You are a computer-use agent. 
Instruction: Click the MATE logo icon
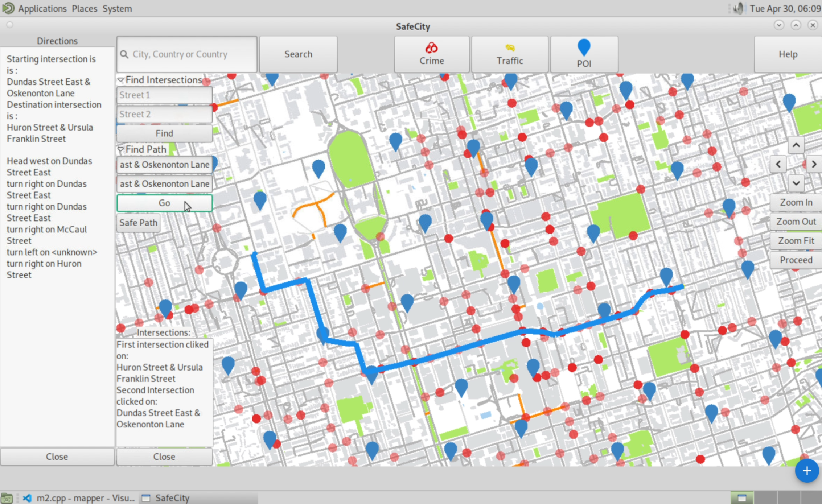click(x=8, y=8)
